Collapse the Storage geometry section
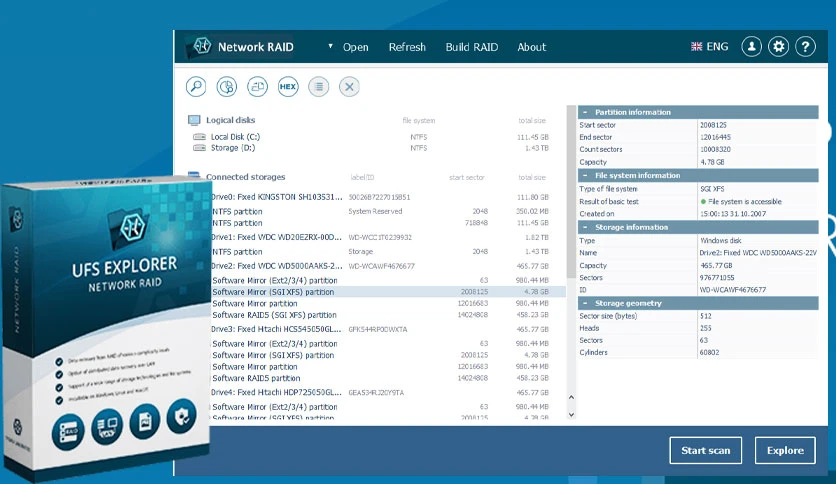The width and height of the screenshot is (836, 484). 585,303
